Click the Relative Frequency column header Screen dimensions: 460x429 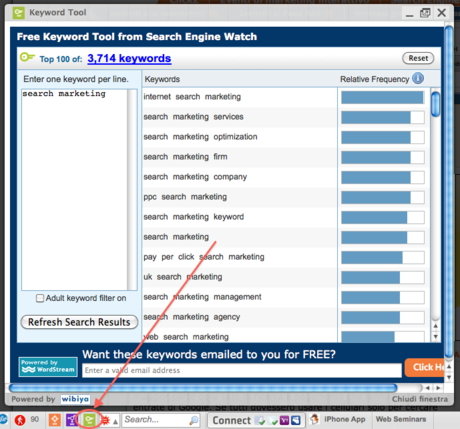tap(374, 79)
